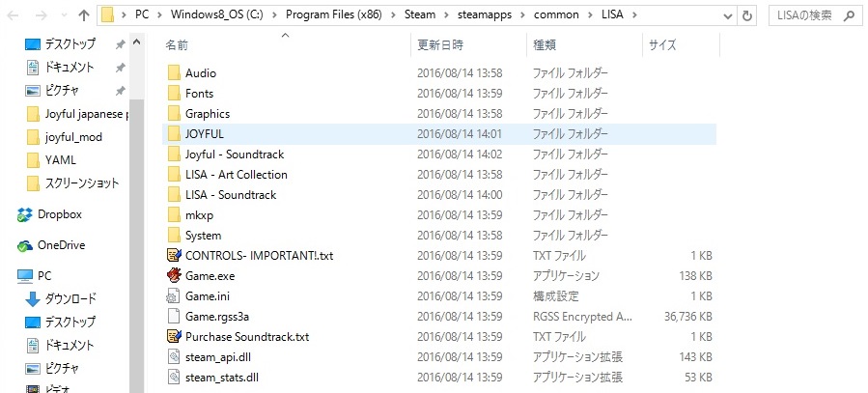This screenshot has height=393, width=868.
Task: Open デスクトップ in Quick access sidebar
Action: click(70, 43)
